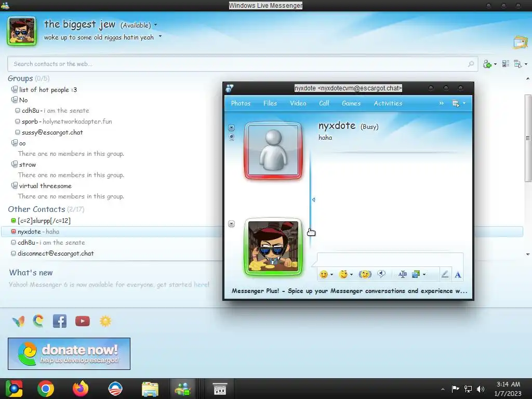The width and height of the screenshot is (532, 399).
Task: Open the Facebook icon
Action: (60, 321)
